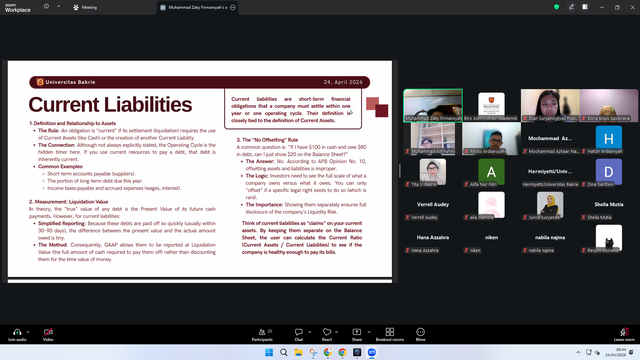Select Alifa Nur Fikri 'A' avatar tile
Screen dimensions: 640x360
[491, 172]
